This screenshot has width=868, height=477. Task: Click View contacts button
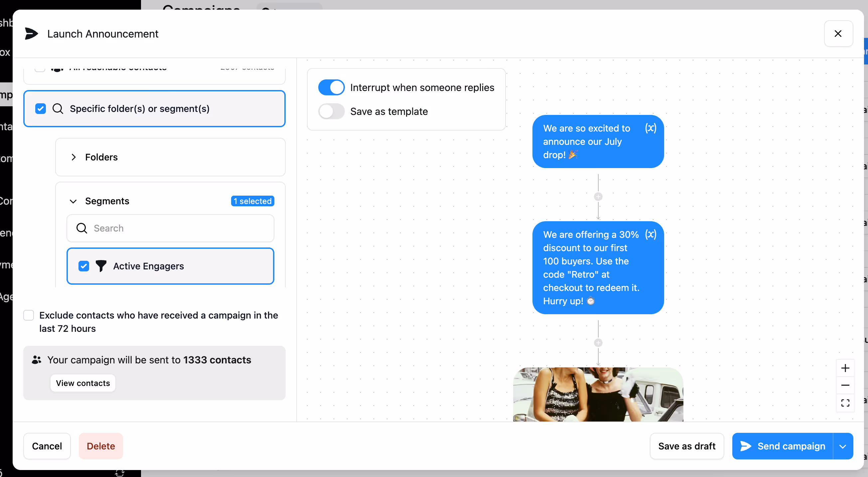coord(83,383)
